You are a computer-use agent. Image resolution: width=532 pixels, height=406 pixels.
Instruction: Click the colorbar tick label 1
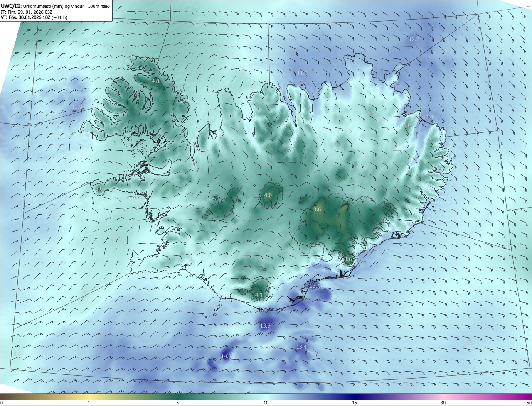(x=89, y=403)
